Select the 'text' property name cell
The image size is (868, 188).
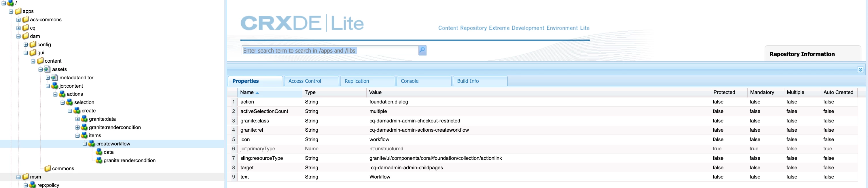tap(270, 177)
